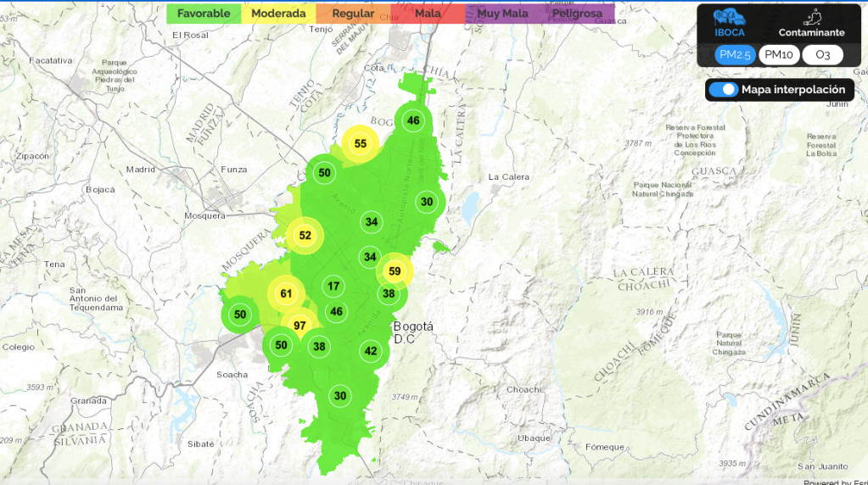
Task: Open the green 46 marker below marker 17
Action: pos(337,311)
